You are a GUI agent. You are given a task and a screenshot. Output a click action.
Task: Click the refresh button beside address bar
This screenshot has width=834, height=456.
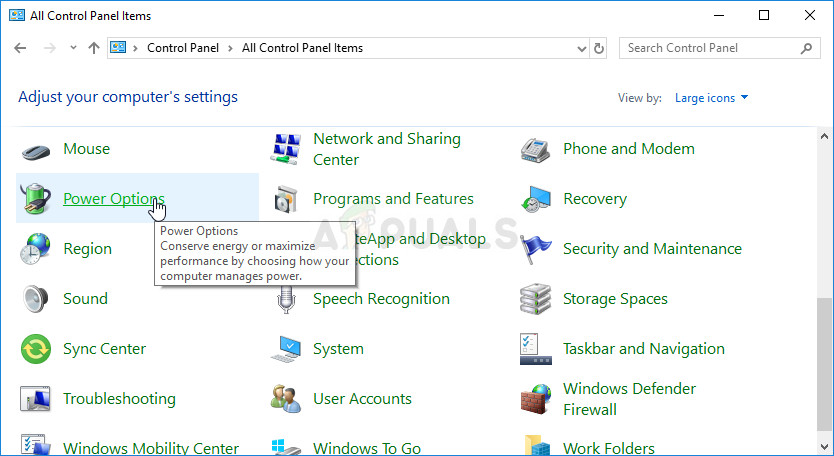(x=599, y=48)
